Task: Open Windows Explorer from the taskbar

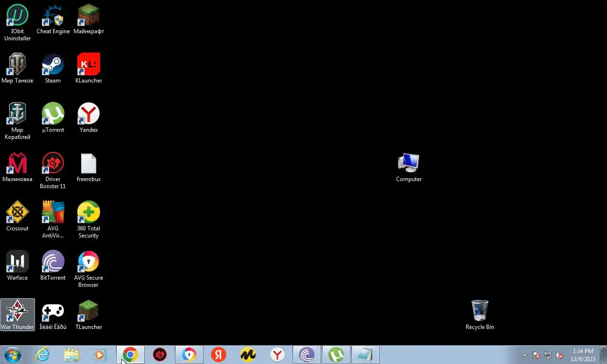Action: pyautogui.click(x=72, y=355)
